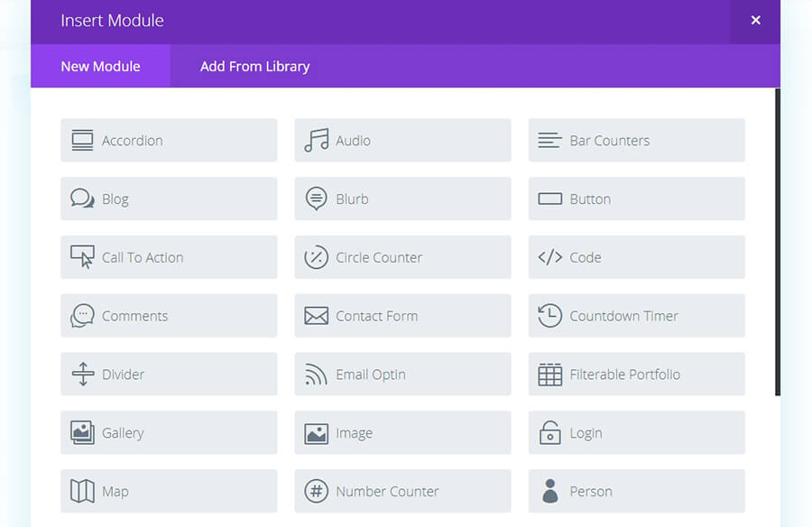The width and height of the screenshot is (812, 527).
Task: Select the Map module icon
Action: pyautogui.click(x=82, y=491)
